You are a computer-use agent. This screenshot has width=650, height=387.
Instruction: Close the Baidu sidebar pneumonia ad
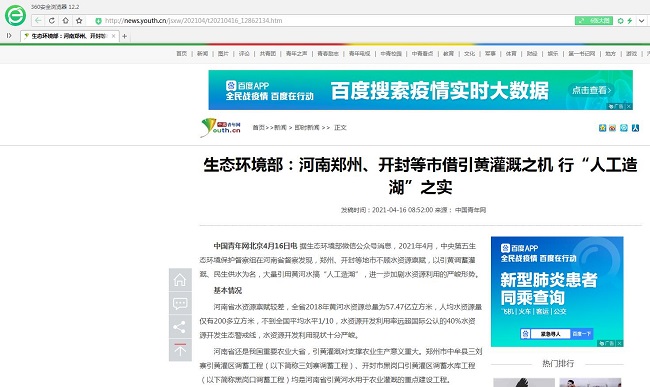[619, 343]
